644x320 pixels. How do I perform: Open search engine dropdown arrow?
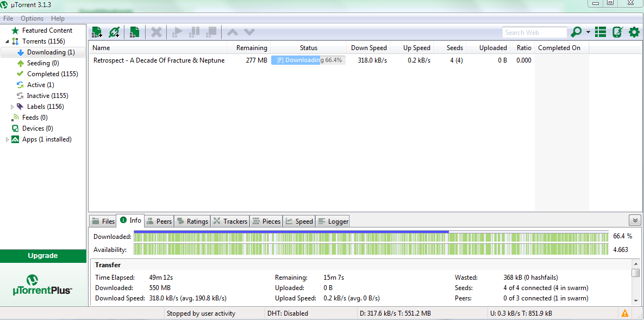point(588,33)
